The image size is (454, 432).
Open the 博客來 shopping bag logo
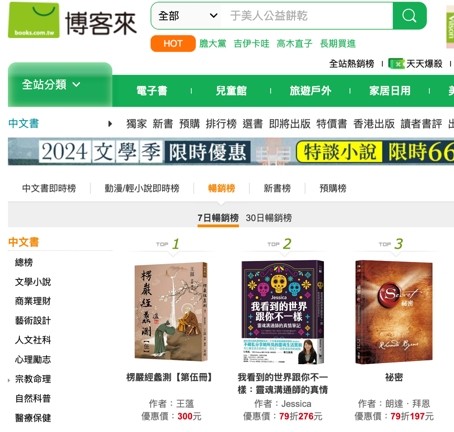[x=34, y=20]
